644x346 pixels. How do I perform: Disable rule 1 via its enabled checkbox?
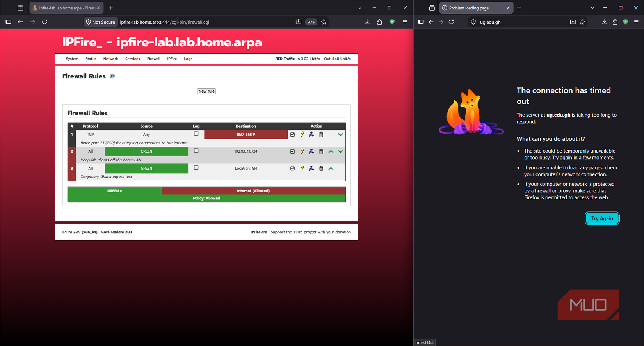(x=292, y=135)
